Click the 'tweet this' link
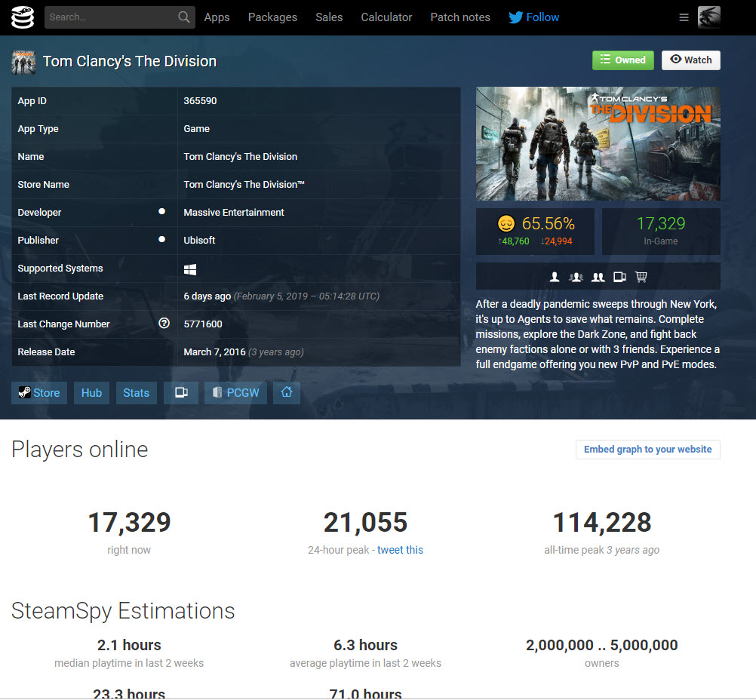 400,550
